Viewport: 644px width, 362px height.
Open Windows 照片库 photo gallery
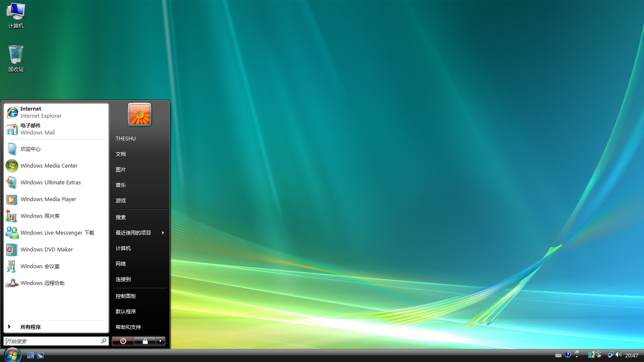point(56,216)
